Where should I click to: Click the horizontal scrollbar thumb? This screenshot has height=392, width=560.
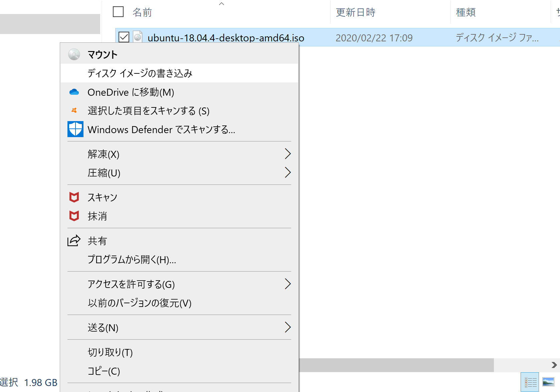point(396,365)
